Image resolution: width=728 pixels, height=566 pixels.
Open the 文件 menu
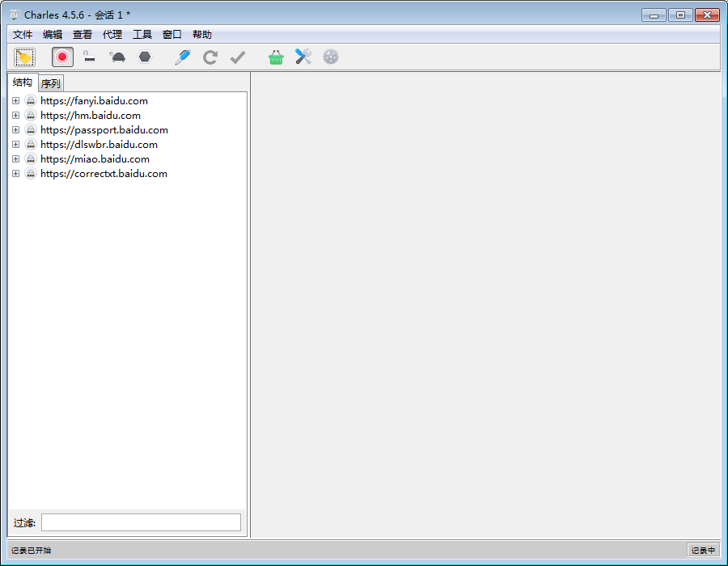23,34
